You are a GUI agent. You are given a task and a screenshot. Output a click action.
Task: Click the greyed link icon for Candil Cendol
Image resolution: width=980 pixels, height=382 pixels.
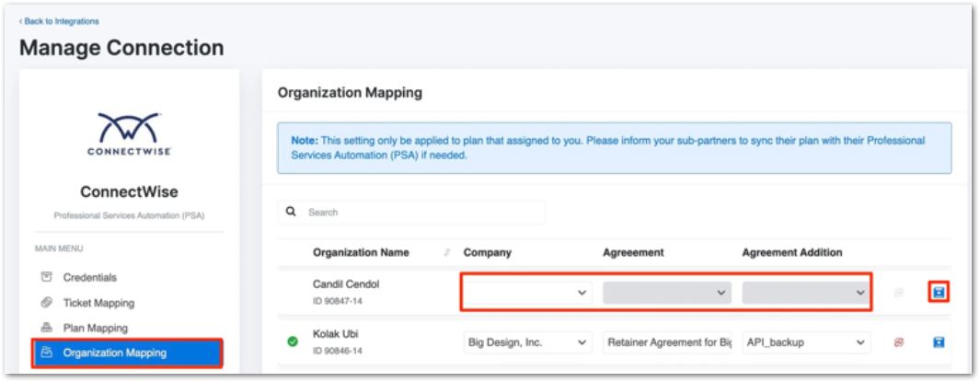point(898,292)
